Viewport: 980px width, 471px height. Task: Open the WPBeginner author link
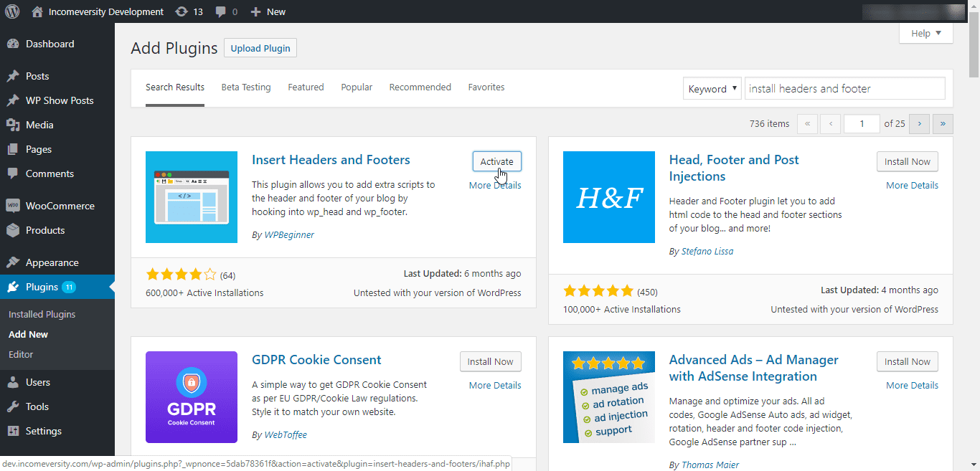click(288, 234)
